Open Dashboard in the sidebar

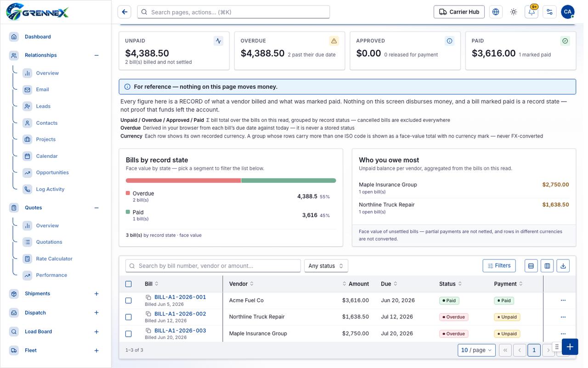tap(38, 37)
